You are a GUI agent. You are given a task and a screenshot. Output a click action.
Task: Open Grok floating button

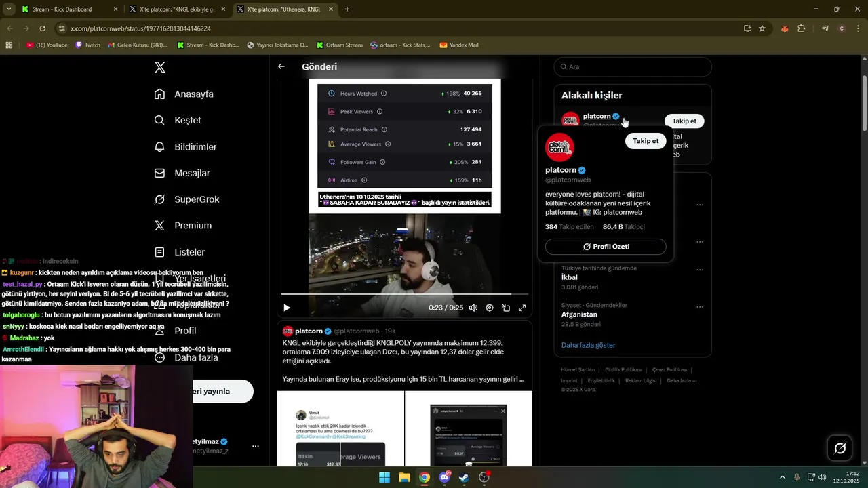pos(840,448)
